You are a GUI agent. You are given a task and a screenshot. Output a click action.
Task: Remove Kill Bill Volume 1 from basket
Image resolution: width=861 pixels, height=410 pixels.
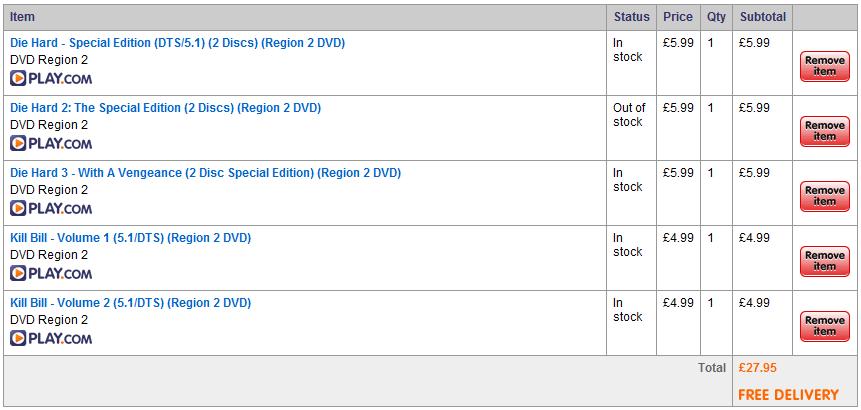[x=824, y=261]
